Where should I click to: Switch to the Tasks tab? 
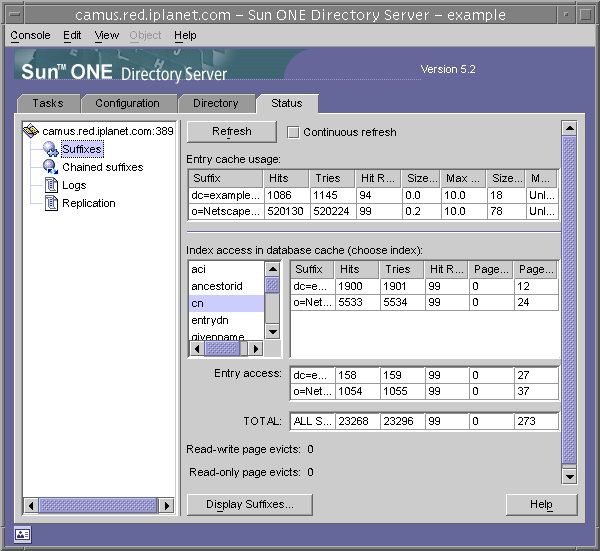[x=48, y=103]
